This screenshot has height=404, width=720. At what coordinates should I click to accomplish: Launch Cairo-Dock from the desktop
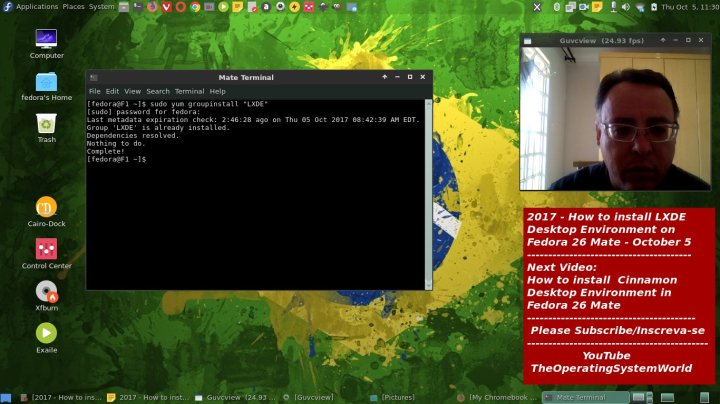coord(46,212)
